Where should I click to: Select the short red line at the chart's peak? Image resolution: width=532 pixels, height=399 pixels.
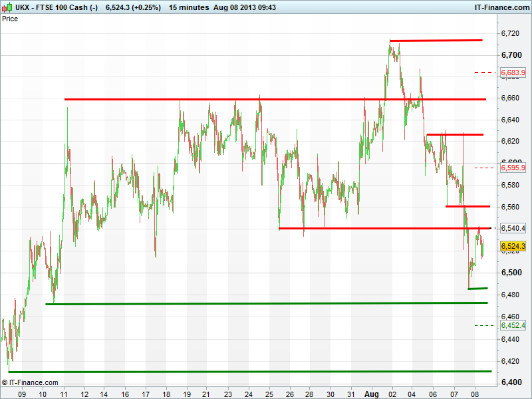point(436,41)
